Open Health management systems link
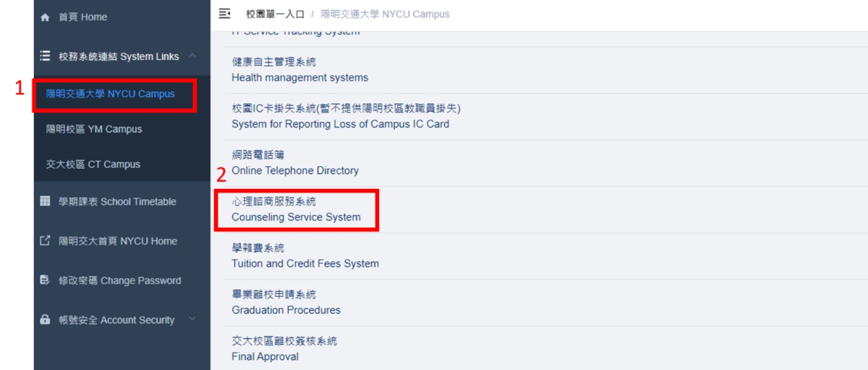The image size is (868, 370). [299, 77]
